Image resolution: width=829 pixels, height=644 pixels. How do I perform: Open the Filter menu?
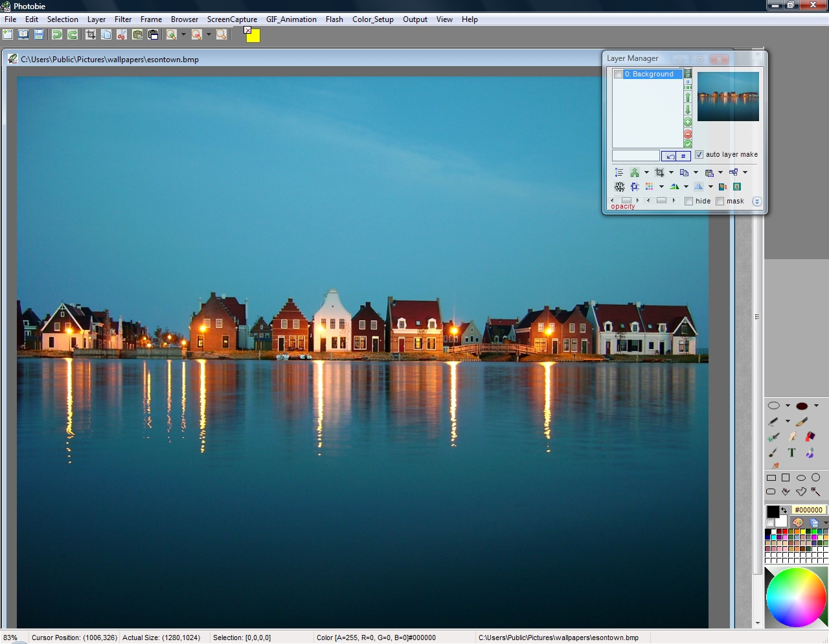(123, 19)
